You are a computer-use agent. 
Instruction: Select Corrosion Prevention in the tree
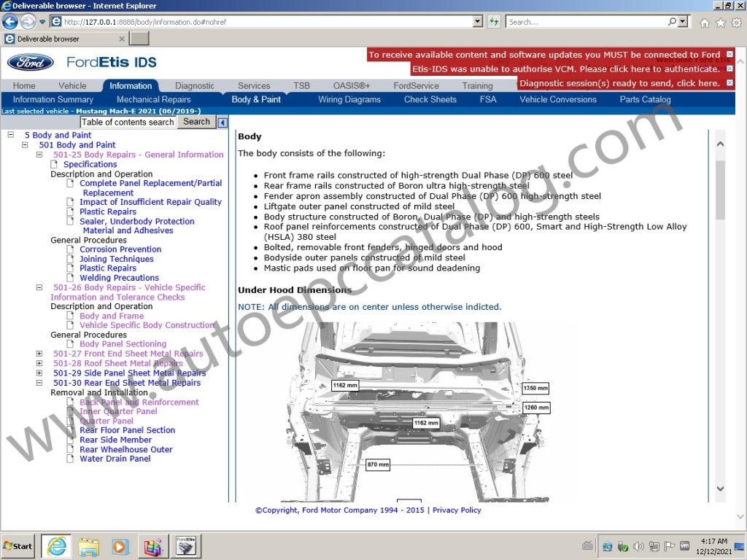click(x=120, y=249)
